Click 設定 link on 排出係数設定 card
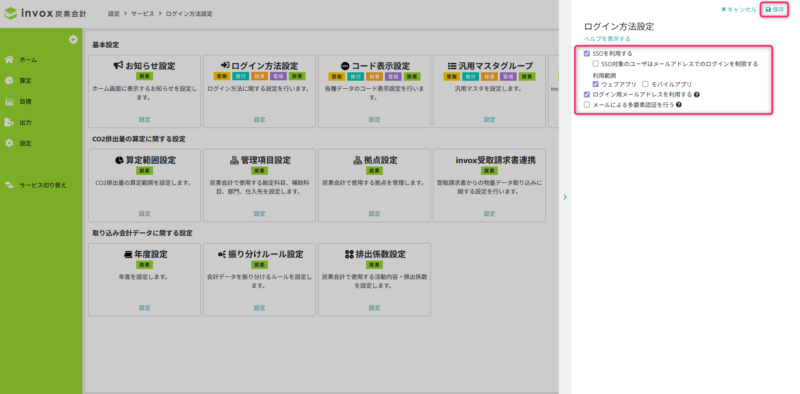Screen dimensions: 800x394 [x=374, y=308]
